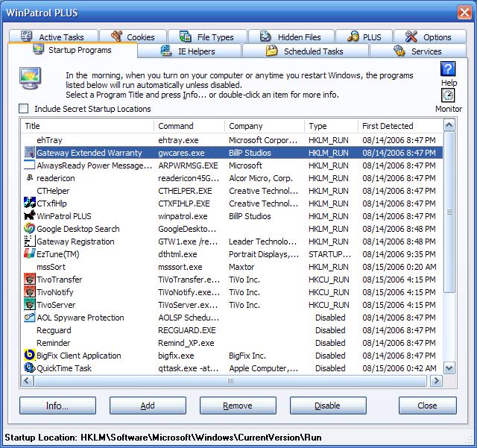Sort list by First Detected header
477x448 pixels.
[400, 126]
